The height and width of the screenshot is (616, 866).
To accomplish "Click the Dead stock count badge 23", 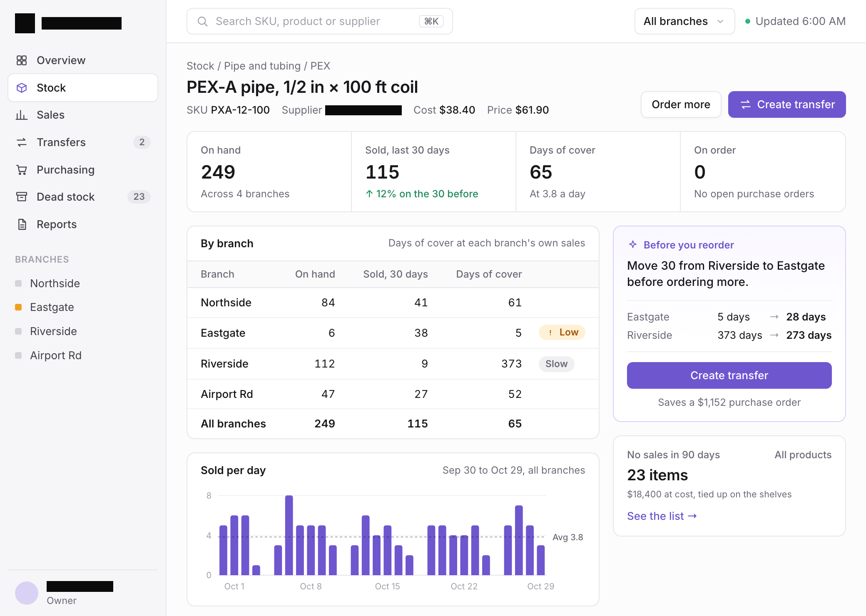I will [x=139, y=197].
